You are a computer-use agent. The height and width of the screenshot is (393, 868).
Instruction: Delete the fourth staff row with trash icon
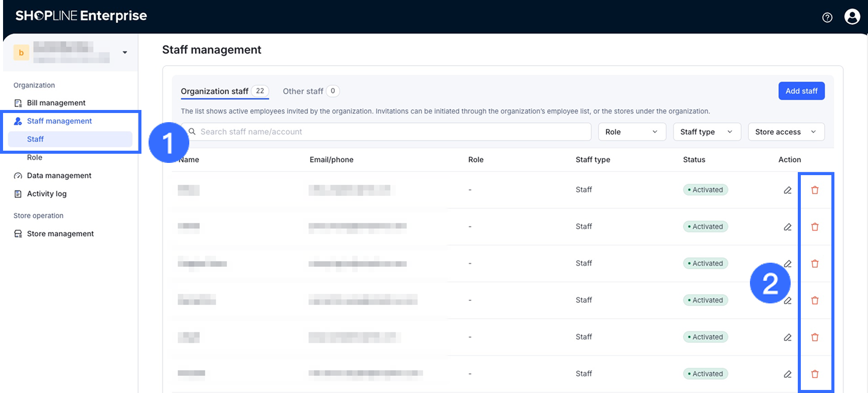[x=815, y=300]
